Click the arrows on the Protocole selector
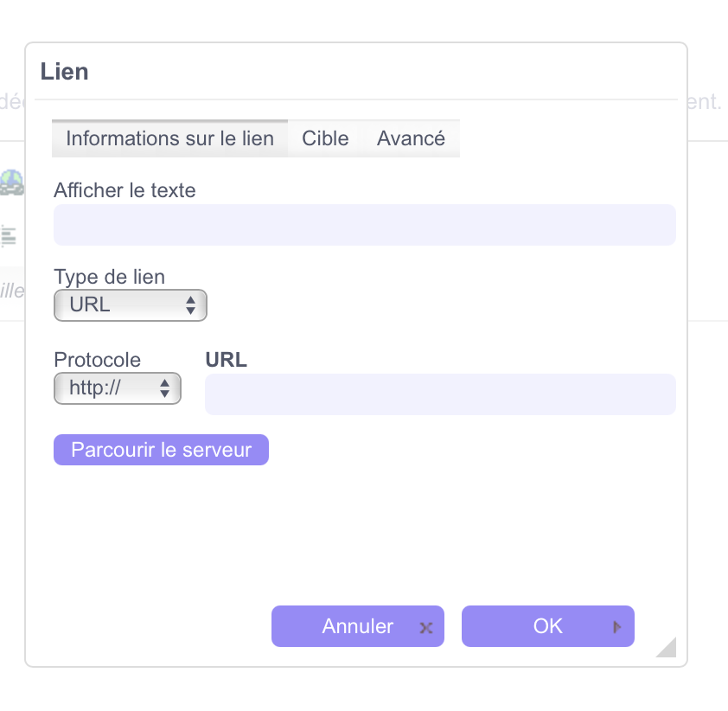 pyautogui.click(x=164, y=388)
